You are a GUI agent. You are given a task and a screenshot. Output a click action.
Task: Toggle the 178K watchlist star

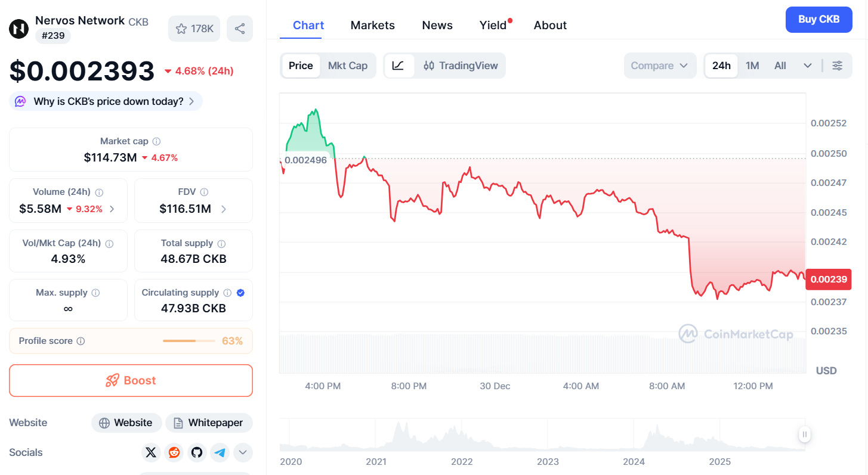click(x=194, y=28)
